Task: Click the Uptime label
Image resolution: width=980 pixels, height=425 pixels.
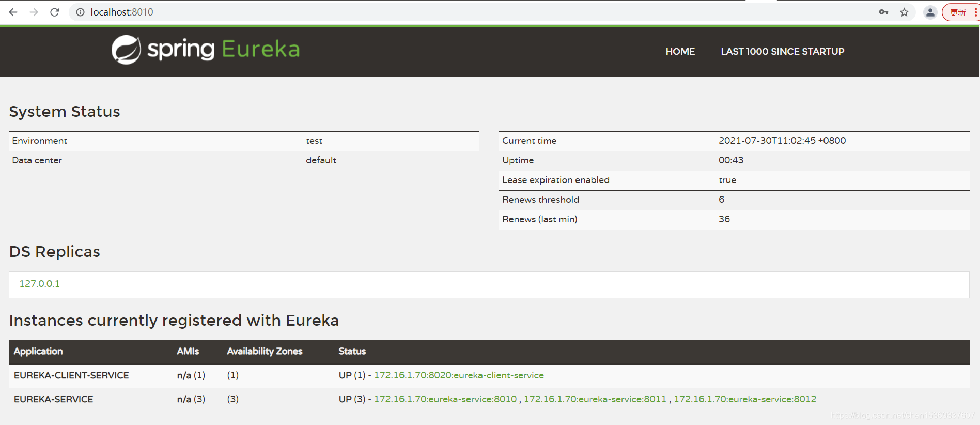Action: point(518,160)
